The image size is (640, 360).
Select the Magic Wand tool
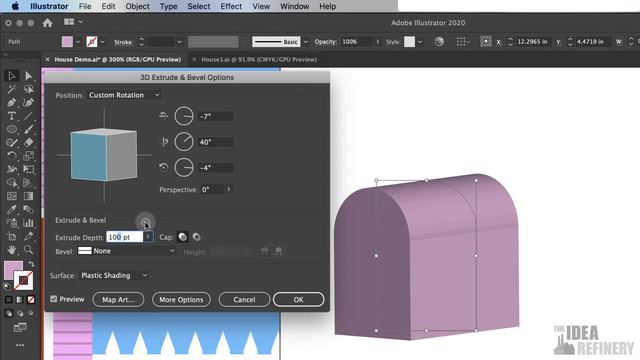tap(11, 89)
